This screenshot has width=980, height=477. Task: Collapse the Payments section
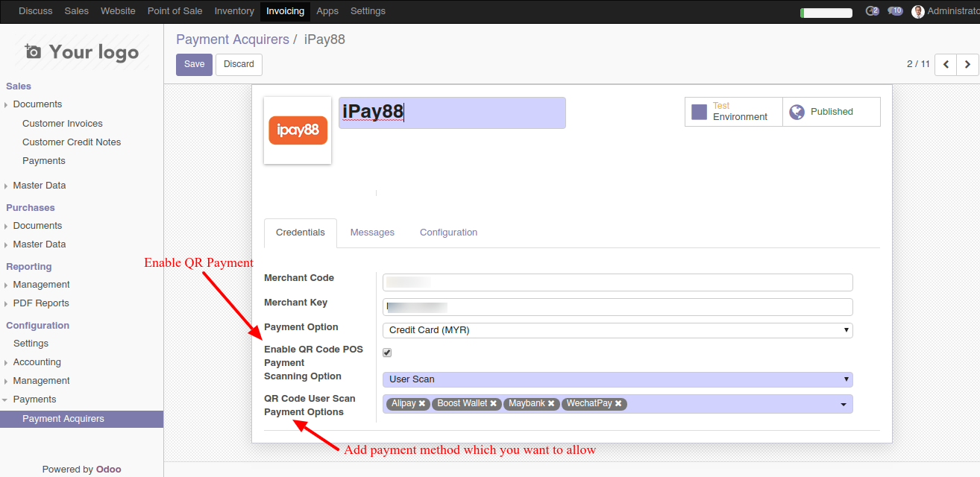tap(34, 399)
